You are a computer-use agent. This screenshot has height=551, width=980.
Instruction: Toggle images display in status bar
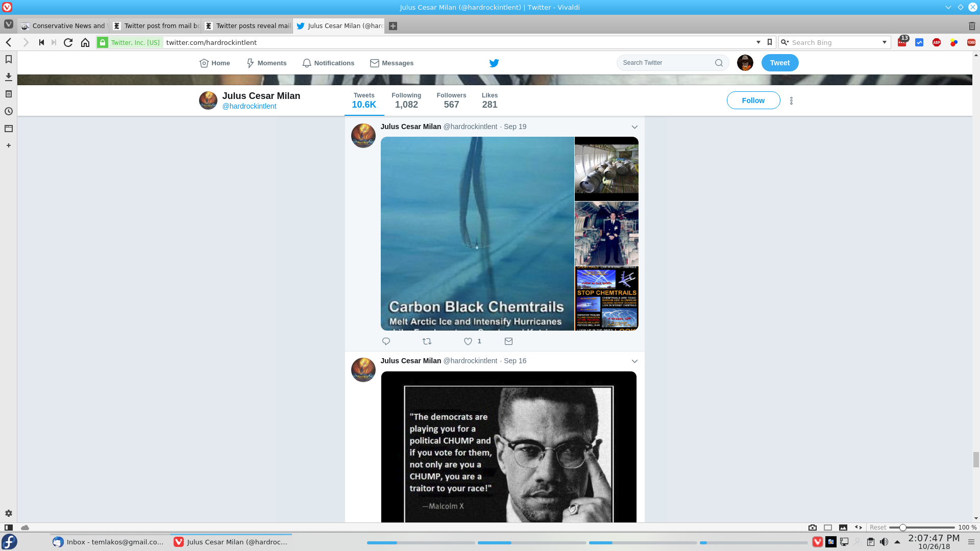(843, 527)
